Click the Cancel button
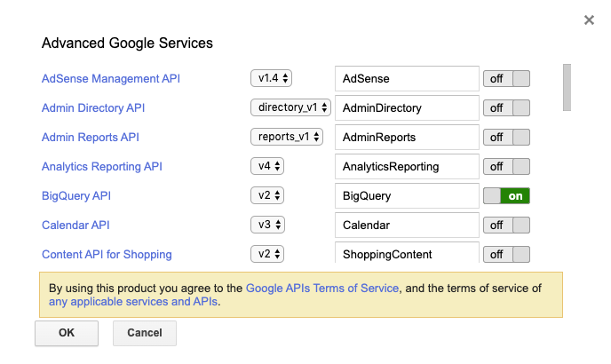The image size is (611, 364). pos(145,333)
